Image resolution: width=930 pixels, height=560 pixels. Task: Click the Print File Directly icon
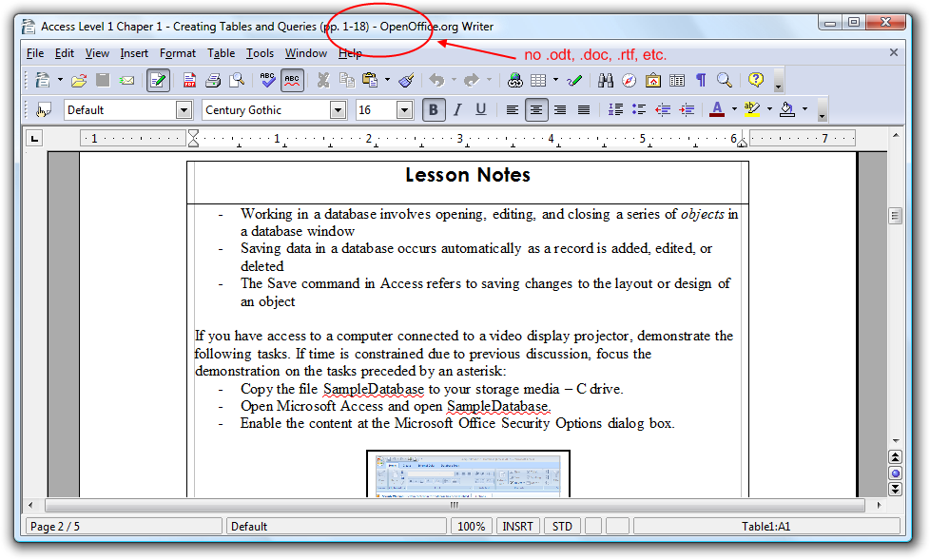213,81
